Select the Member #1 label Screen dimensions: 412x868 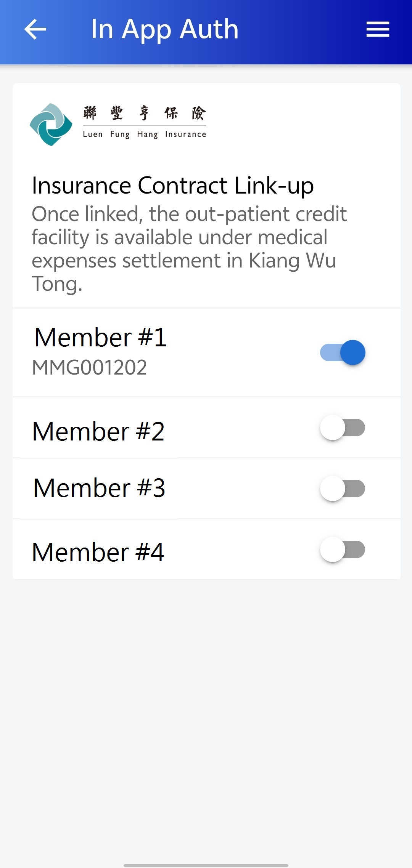(x=101, y=338)
